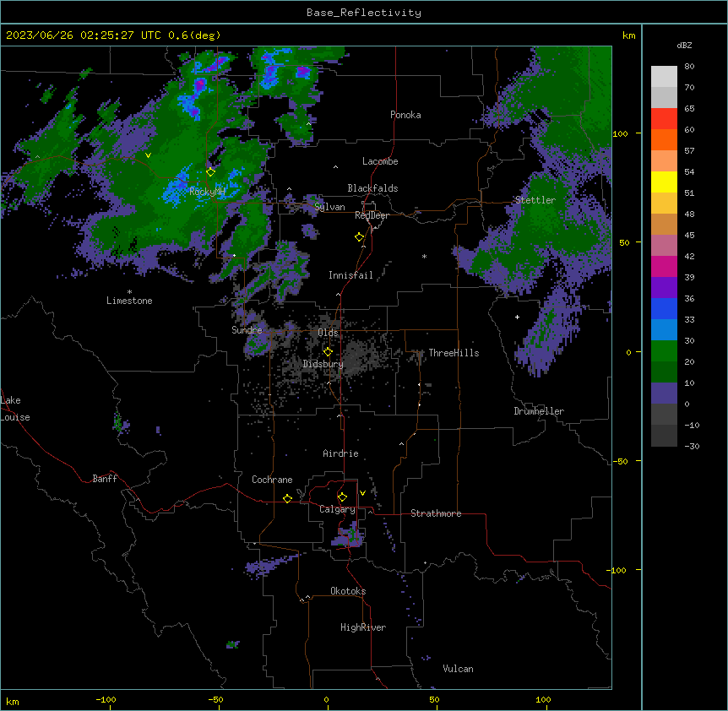Click the RockyMH label
The height and width of the screenshot is (711, 728).
(207, 191)
